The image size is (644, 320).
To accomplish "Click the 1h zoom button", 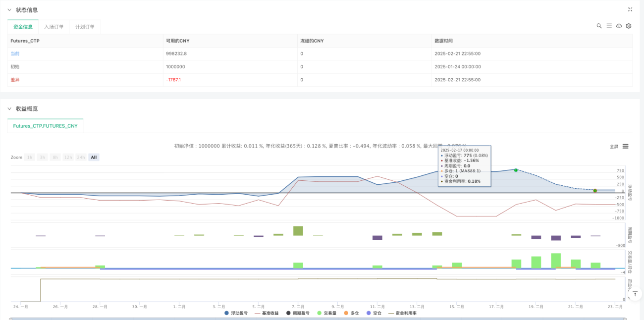I will [30, 157].
